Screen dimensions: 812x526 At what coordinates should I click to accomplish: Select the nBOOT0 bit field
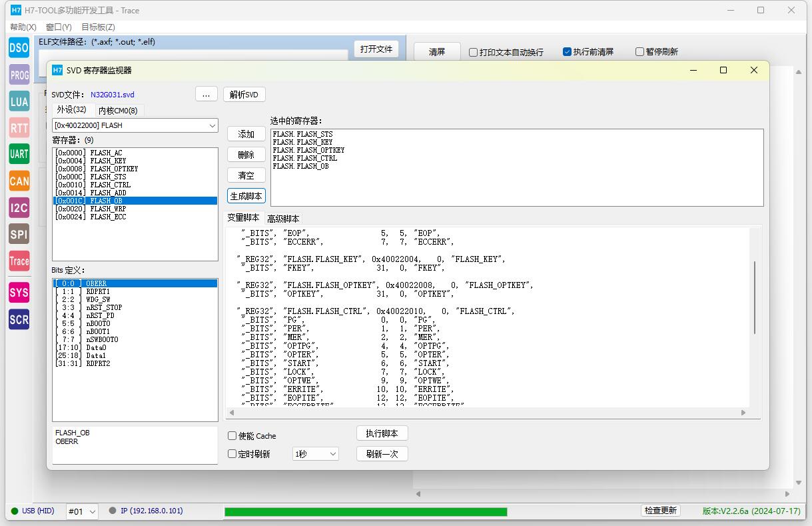(135, 323)
